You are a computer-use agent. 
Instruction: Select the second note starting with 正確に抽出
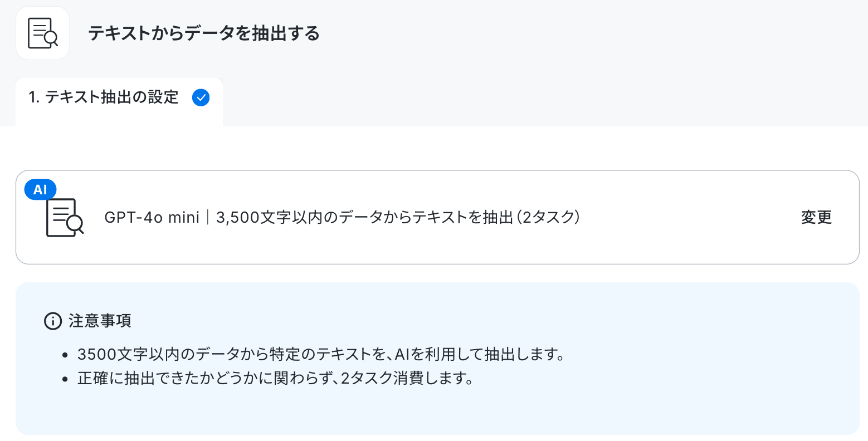click(276, 379)
